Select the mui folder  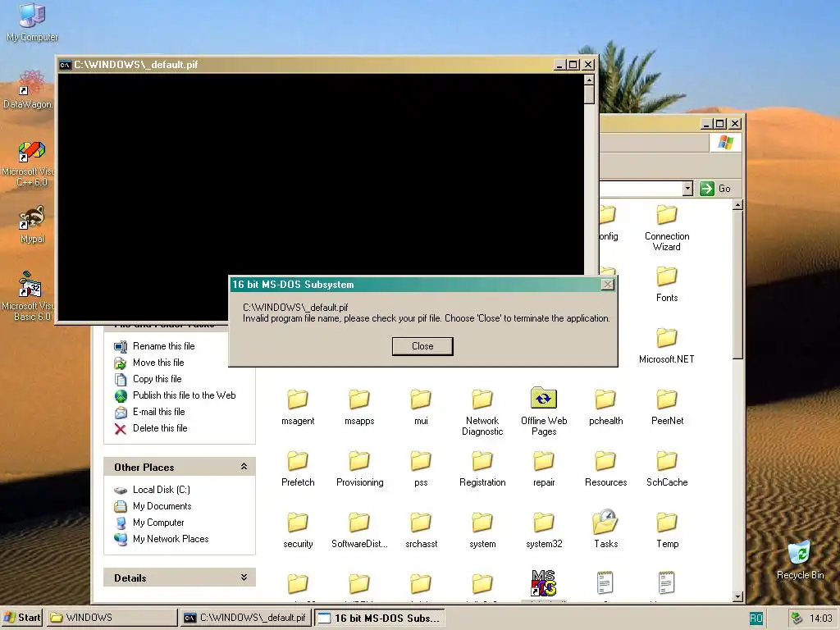(x=421, y=407)
